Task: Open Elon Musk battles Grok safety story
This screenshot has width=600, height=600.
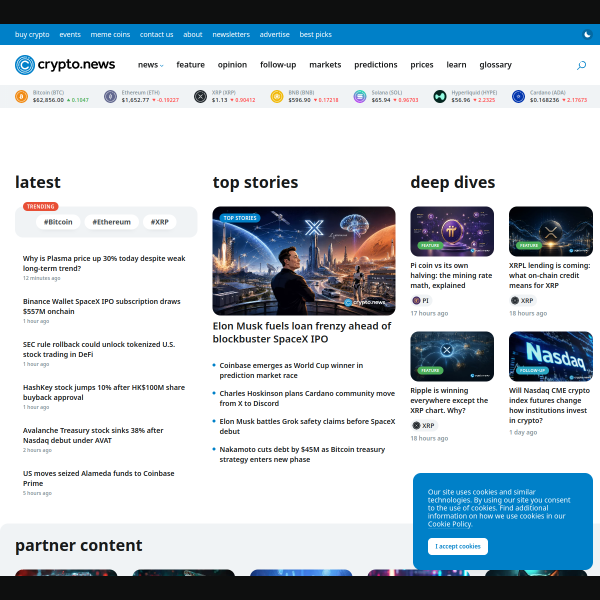Action: pos(307,426)
